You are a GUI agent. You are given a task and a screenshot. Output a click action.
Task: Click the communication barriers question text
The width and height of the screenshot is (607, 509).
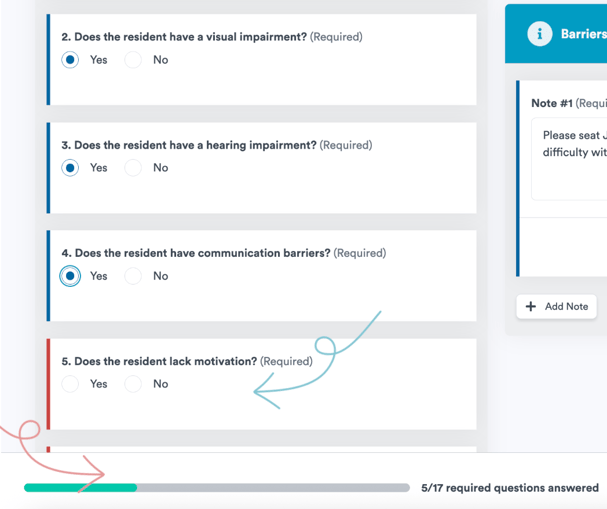click(x=196, y=253)
